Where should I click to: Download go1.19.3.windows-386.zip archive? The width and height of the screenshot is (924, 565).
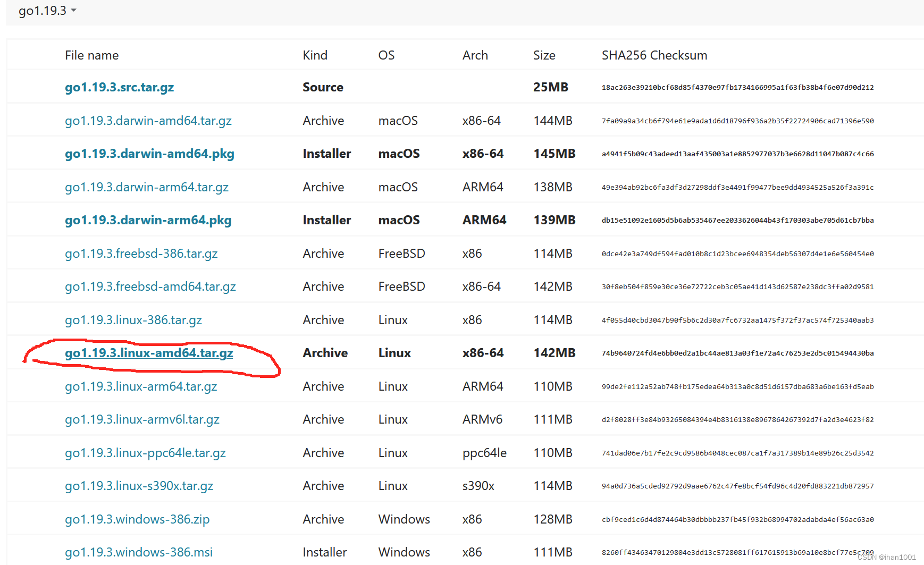[x=137, y=519]
